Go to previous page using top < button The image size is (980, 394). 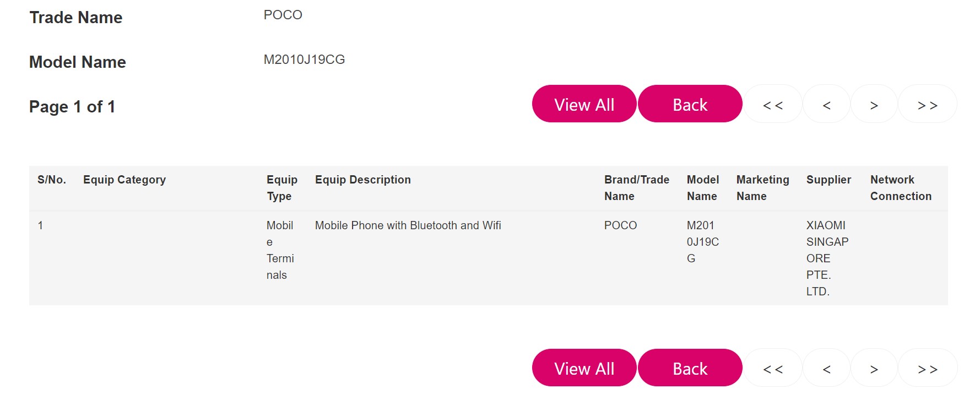coord(826,104)
